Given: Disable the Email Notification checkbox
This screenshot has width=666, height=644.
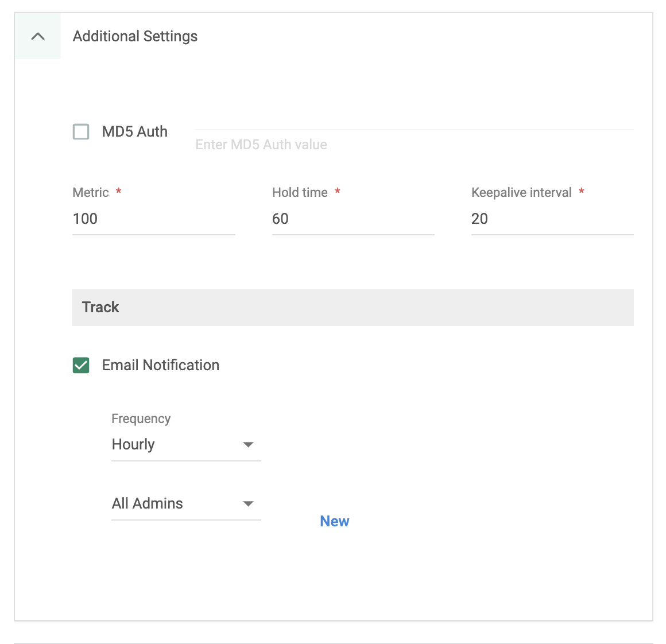Looking at the screenshot, I should pyautogui.click(x=81, y=365).
